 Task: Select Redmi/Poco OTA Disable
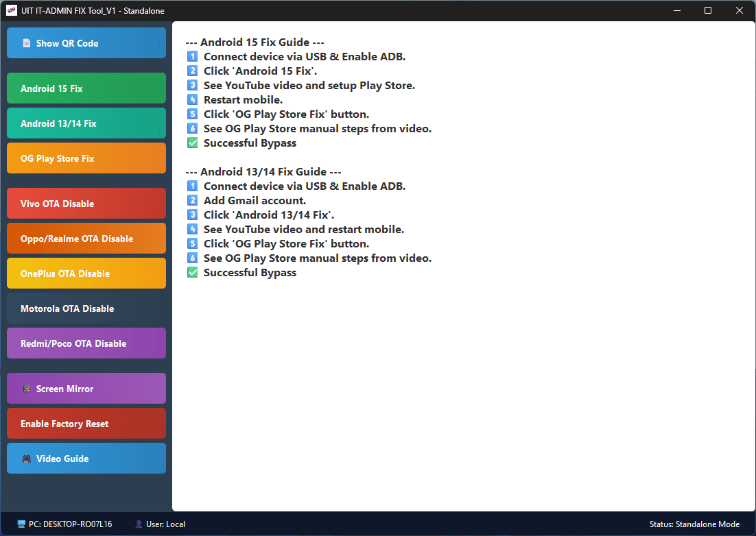[86, 343]
